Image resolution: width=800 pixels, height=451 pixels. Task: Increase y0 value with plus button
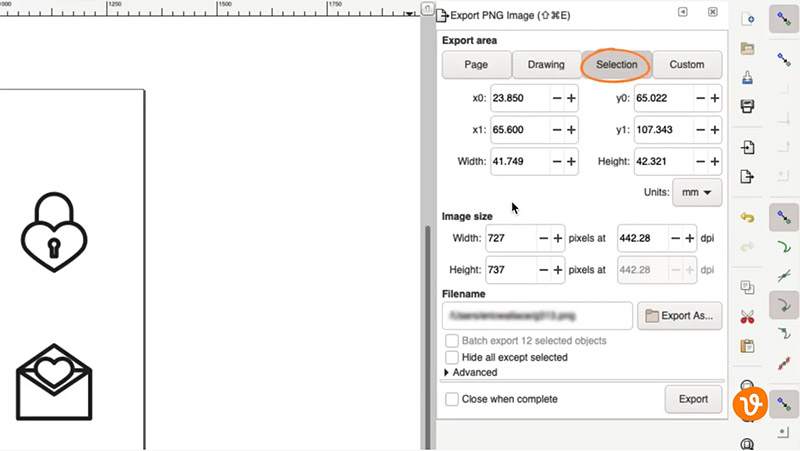[x=715, y=98]
